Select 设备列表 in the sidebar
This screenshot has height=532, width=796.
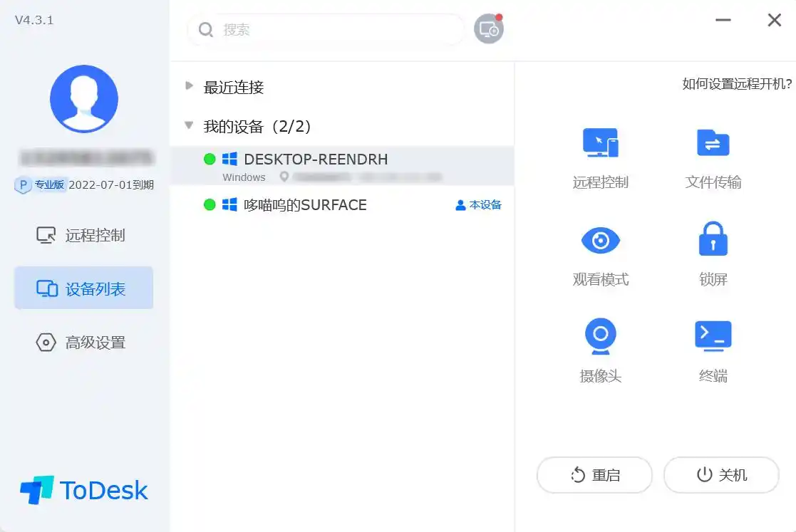pos(84,288)
